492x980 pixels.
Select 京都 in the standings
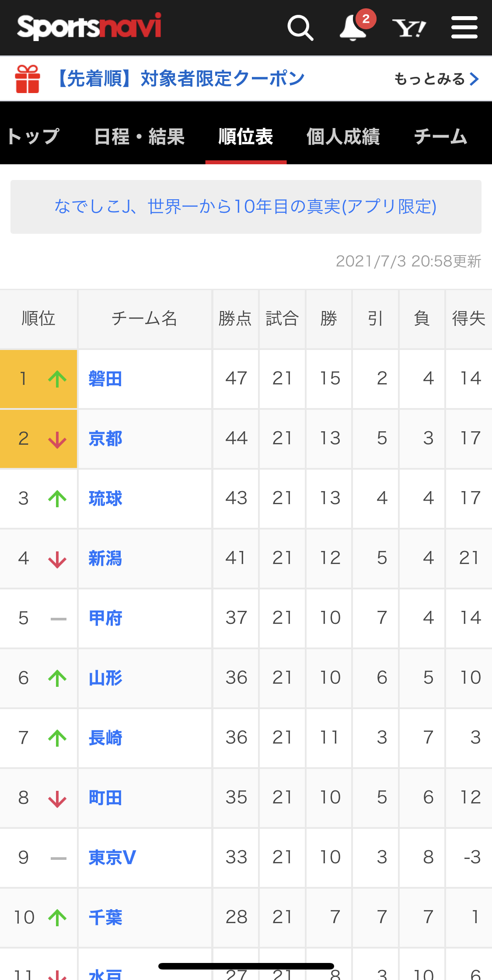pos(105,439)
